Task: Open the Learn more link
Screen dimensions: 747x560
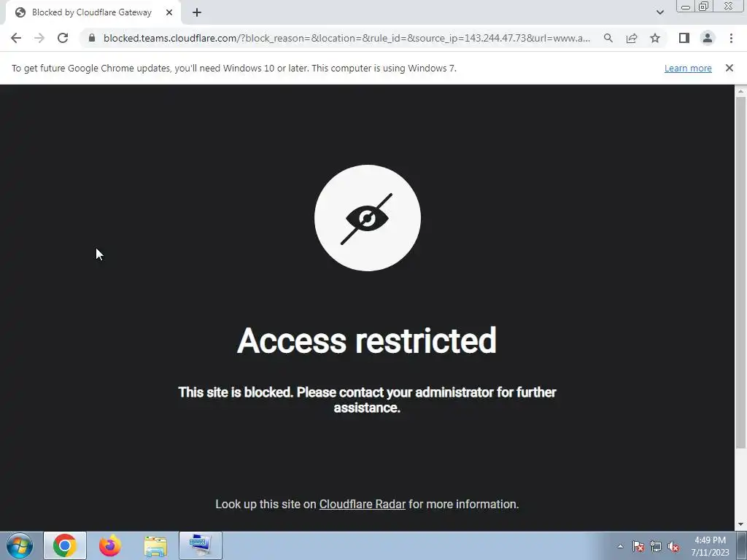Action: coord(688,68)
